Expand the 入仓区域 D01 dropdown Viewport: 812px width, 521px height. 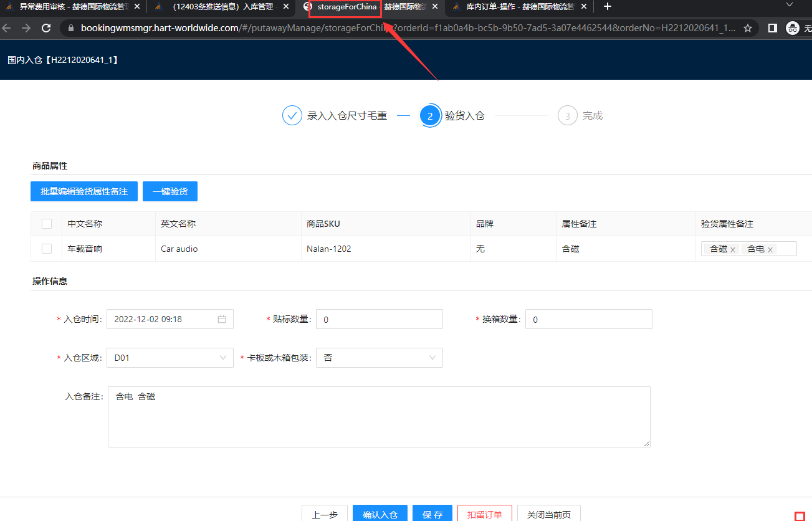click(x=170, y=358)
